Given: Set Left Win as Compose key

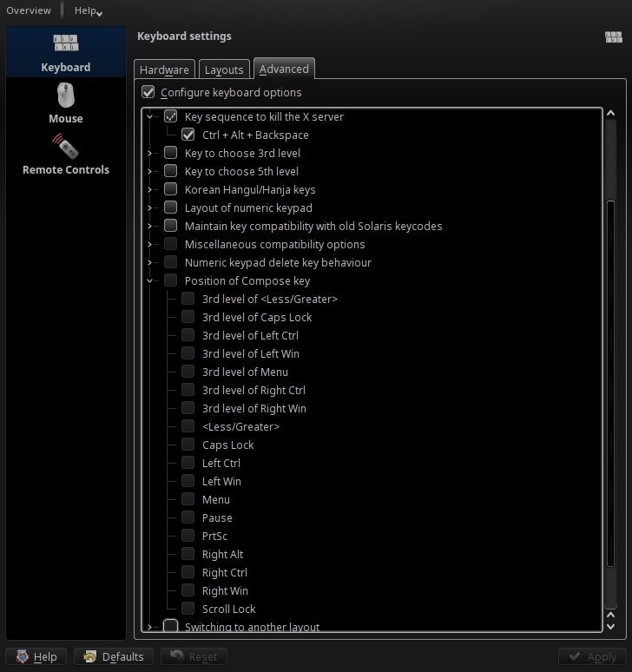Looking at the screenshot, I should coord(188,480).
